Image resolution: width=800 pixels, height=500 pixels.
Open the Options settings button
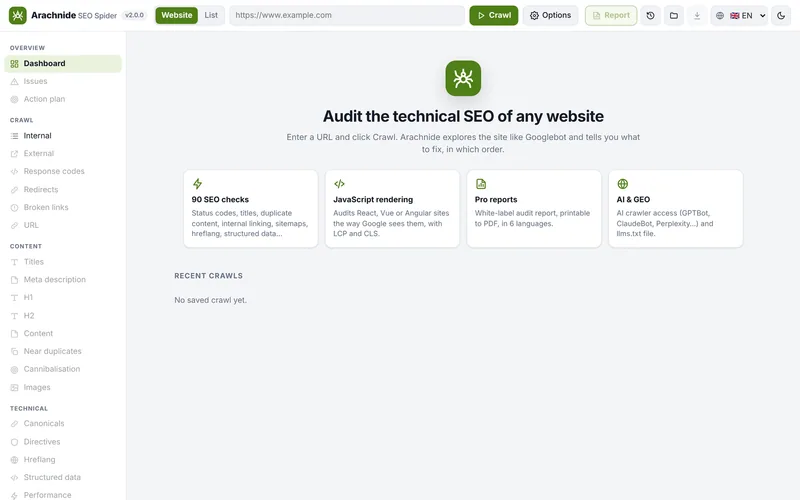(551, 15)
